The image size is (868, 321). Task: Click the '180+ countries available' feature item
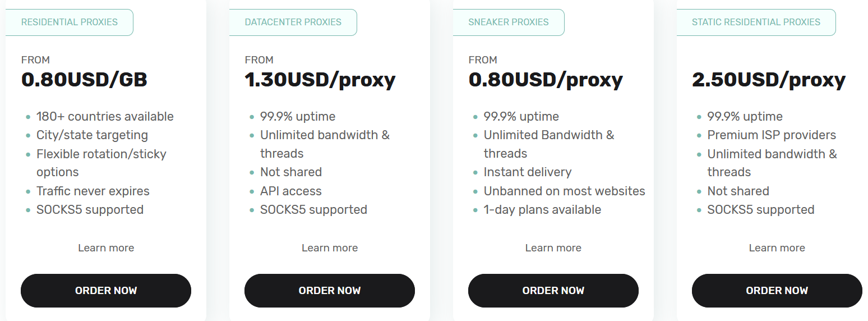[105, 117]
